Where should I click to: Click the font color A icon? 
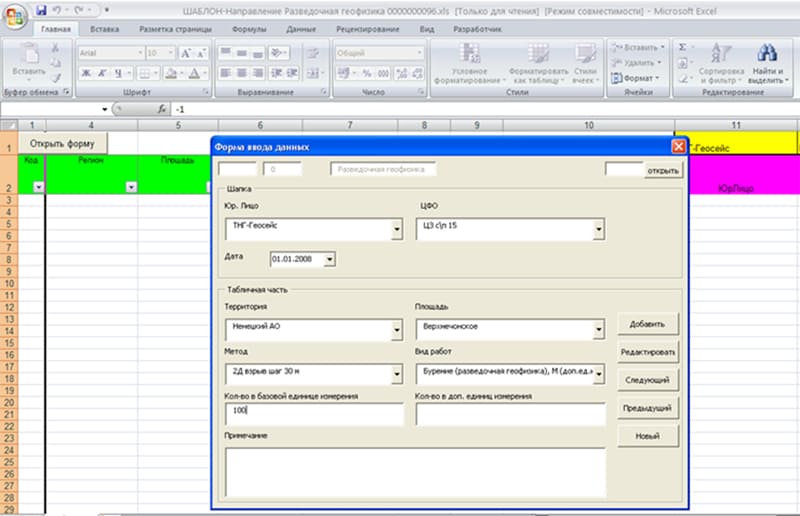(x=194, y=73)
